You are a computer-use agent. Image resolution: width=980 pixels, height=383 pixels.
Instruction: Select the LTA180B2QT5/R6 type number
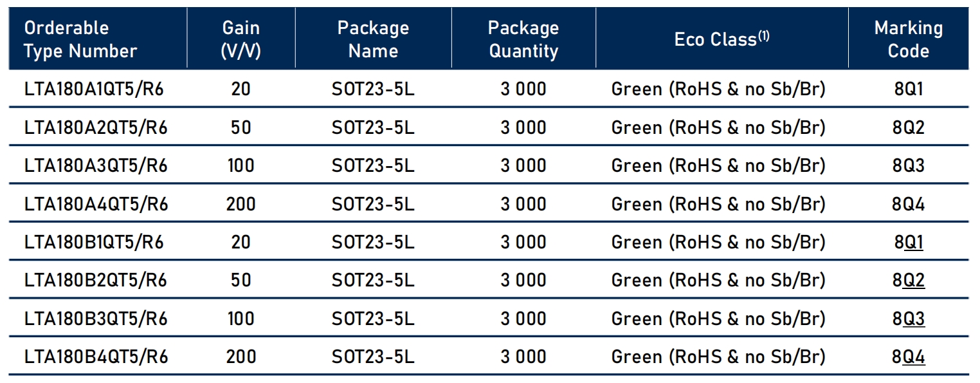click(x=96, y=281)
